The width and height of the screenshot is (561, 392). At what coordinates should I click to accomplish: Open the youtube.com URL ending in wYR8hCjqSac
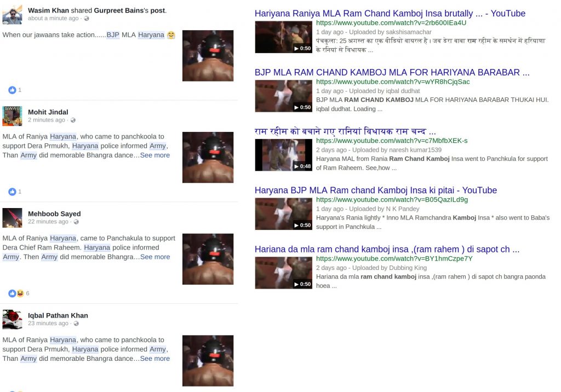(393, 82)
